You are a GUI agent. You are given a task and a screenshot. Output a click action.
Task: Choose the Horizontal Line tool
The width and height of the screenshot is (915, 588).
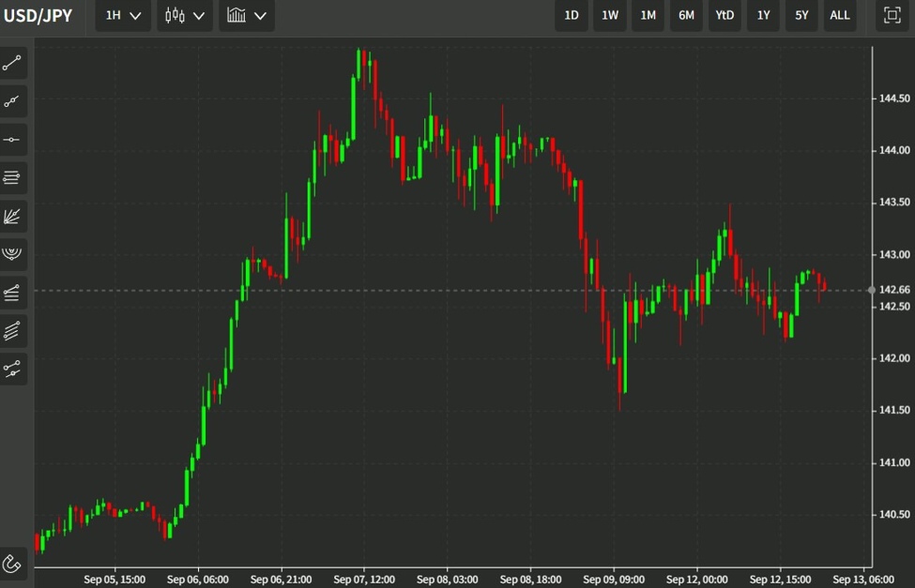coord(13,139)
